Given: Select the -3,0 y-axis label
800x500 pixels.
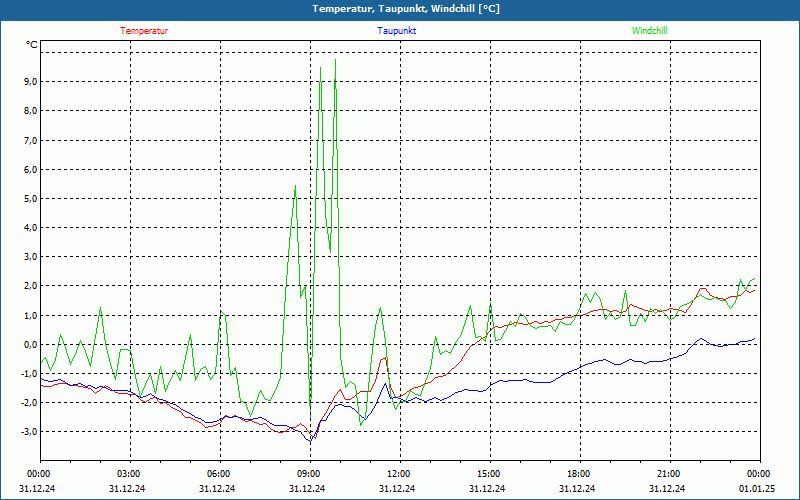Looking at the screenshot, I should click(x=27, y=432).
